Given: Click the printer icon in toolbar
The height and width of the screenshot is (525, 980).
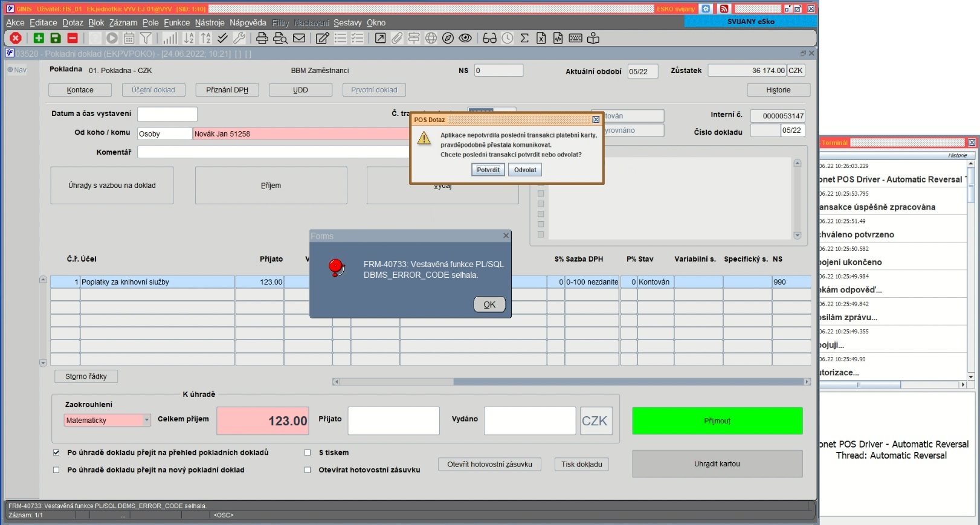Looking at the screenshot, I should (262, 38).
